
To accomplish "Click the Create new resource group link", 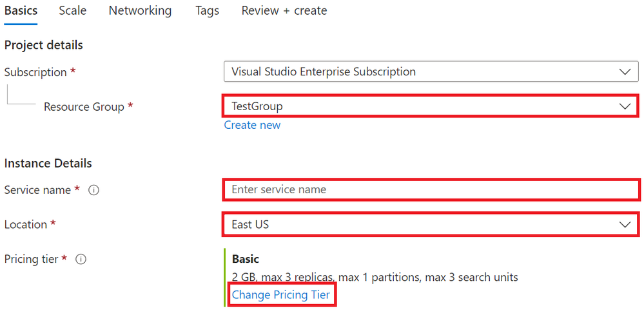I will 252,125.
